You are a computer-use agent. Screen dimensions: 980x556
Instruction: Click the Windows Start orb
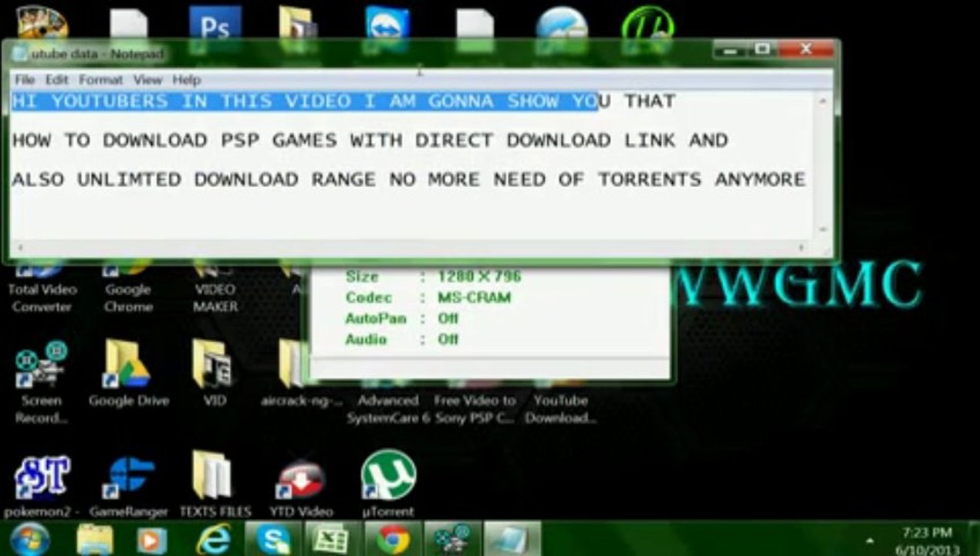pos(30,539)
